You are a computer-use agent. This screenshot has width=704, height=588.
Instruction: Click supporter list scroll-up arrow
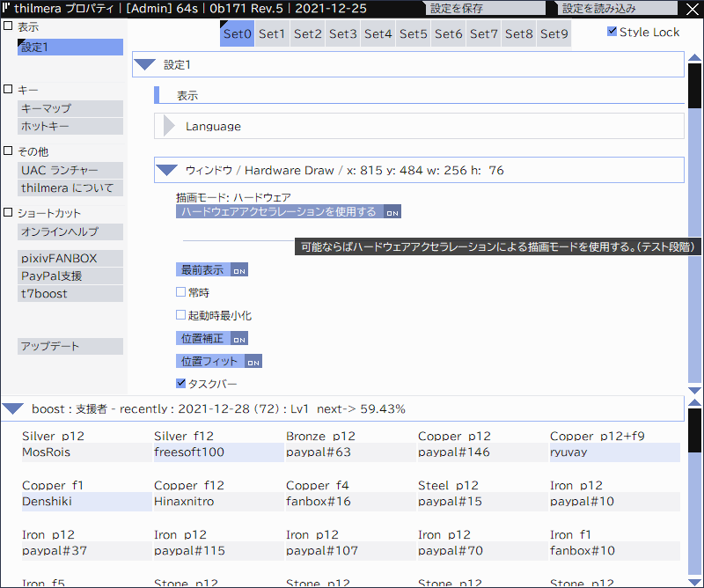point(694,402)
